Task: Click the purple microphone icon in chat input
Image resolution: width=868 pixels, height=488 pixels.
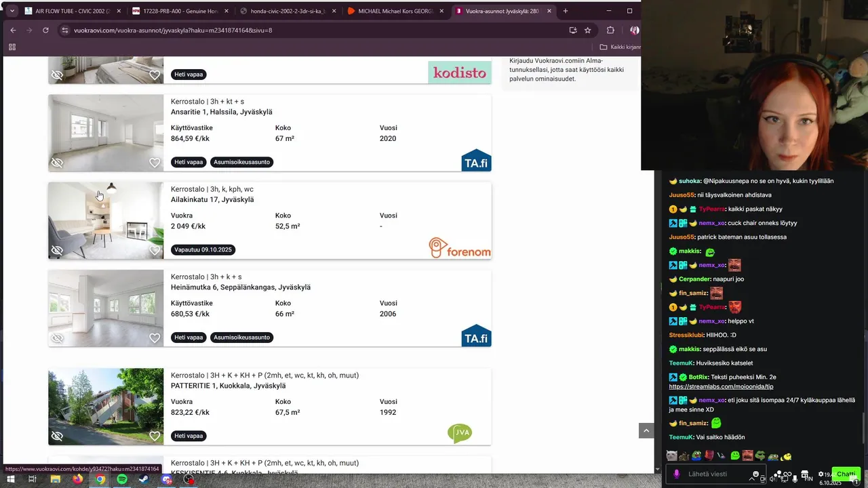Action: click(676, 474)
